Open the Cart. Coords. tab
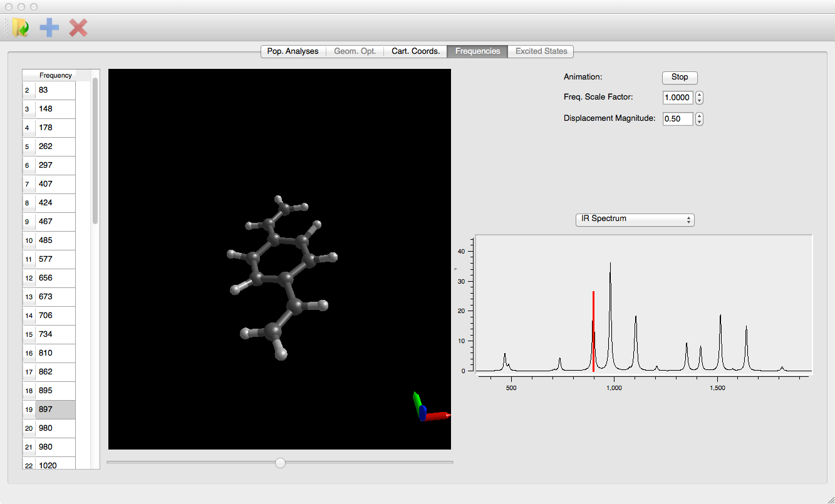Image resolution: width=835 pixels, height=504 pixels. [415, 51]
